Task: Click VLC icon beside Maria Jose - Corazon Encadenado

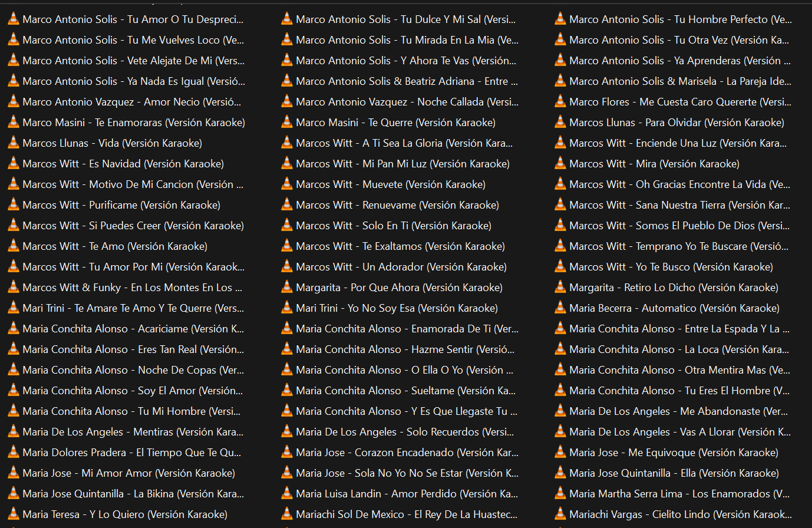Action: [286, 452]
